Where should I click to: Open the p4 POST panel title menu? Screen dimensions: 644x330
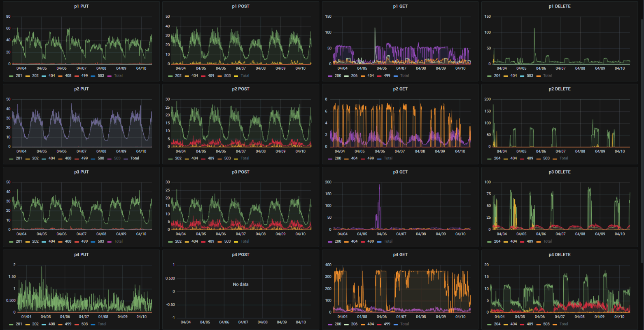(x=240, y=255)
